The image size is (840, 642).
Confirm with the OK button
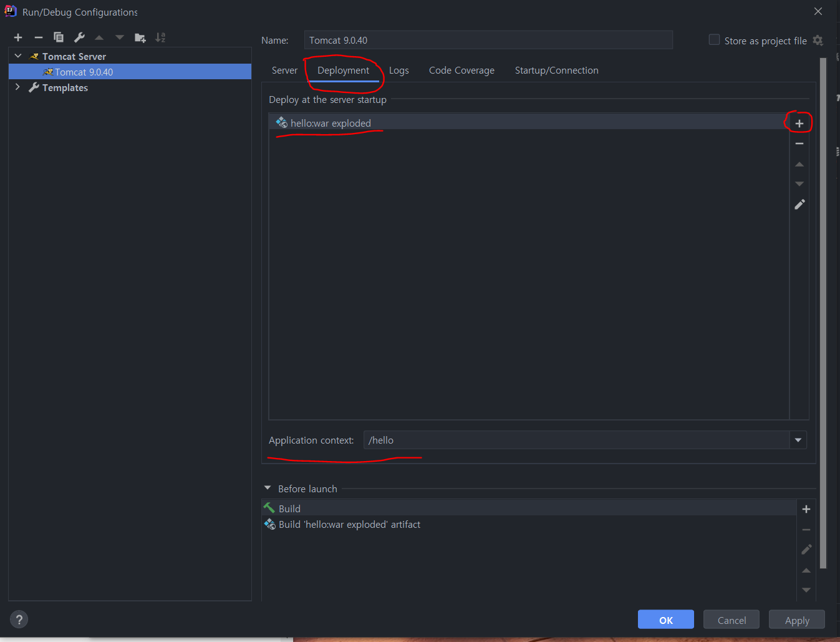666,620
